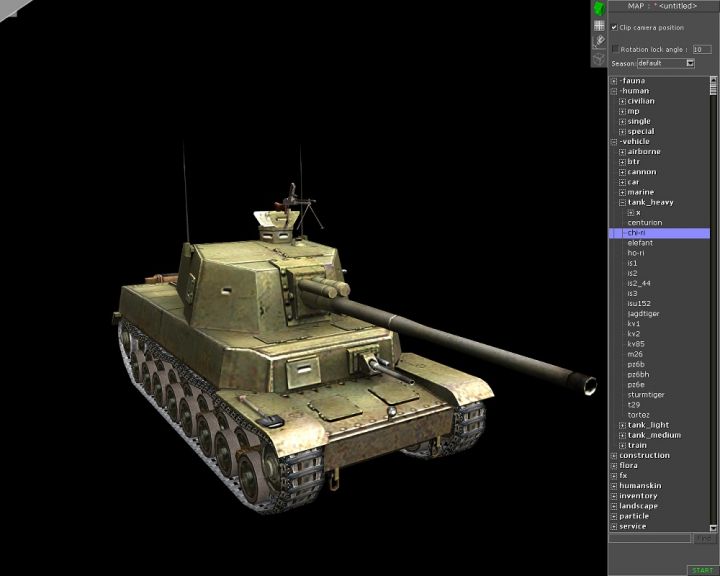The width and height of the screenshot is (720, 576).
Task: Expand the tank_light folder
Action: (622, 425)
